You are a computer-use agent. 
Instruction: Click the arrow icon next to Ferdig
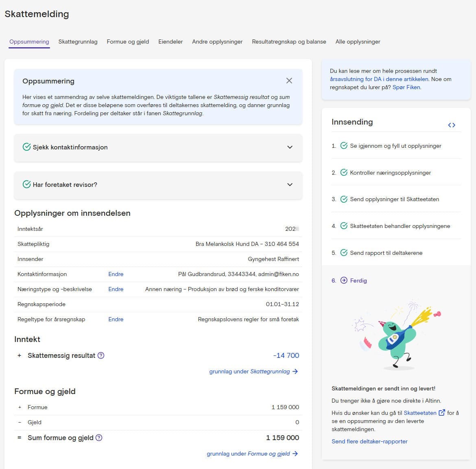[x=344, y=281]
